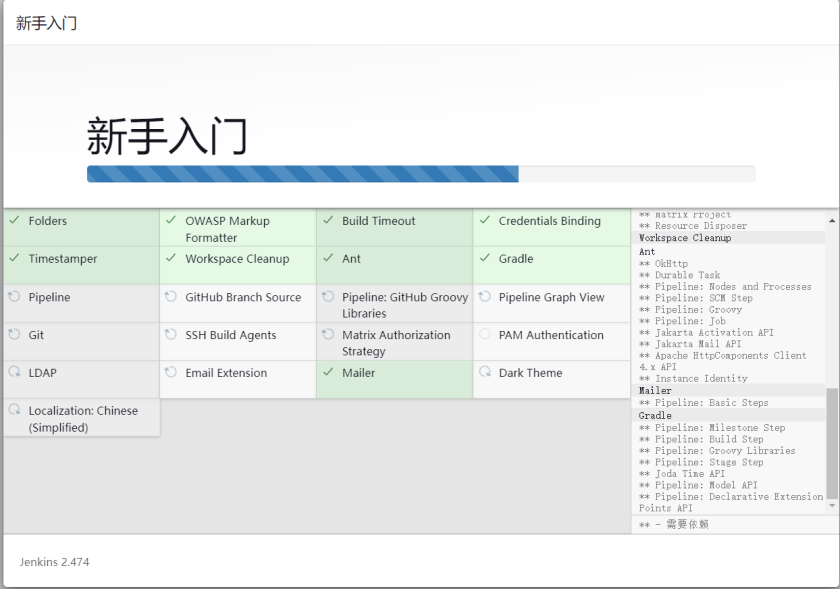Click the pending icon beside SSH Build Agents

click(x=171, y=334)
